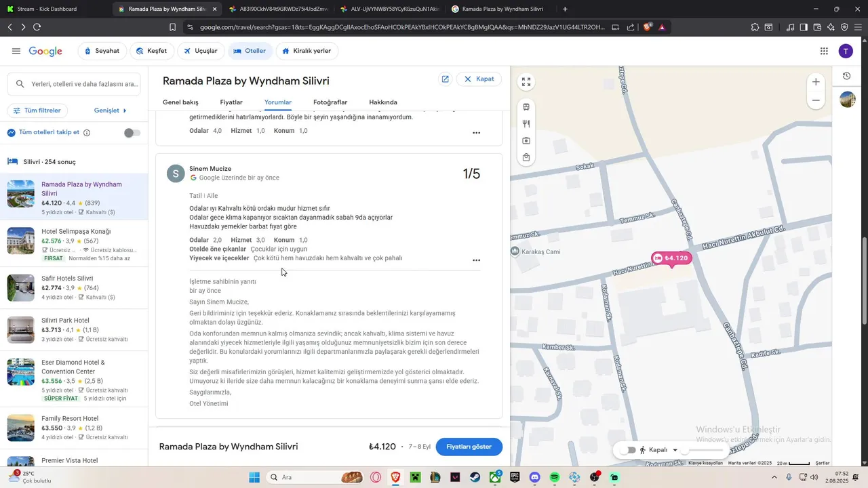Open the Google account avatar

click(x=846, y=52)
